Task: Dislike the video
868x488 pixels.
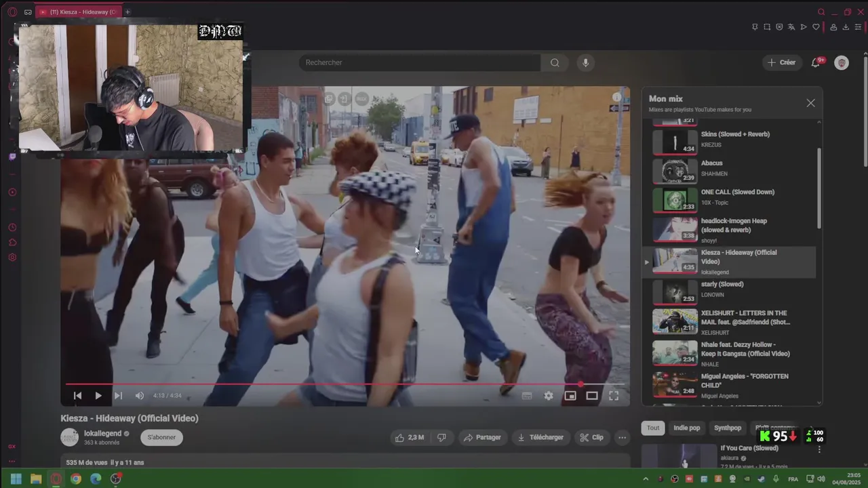Action: (441, 438)
